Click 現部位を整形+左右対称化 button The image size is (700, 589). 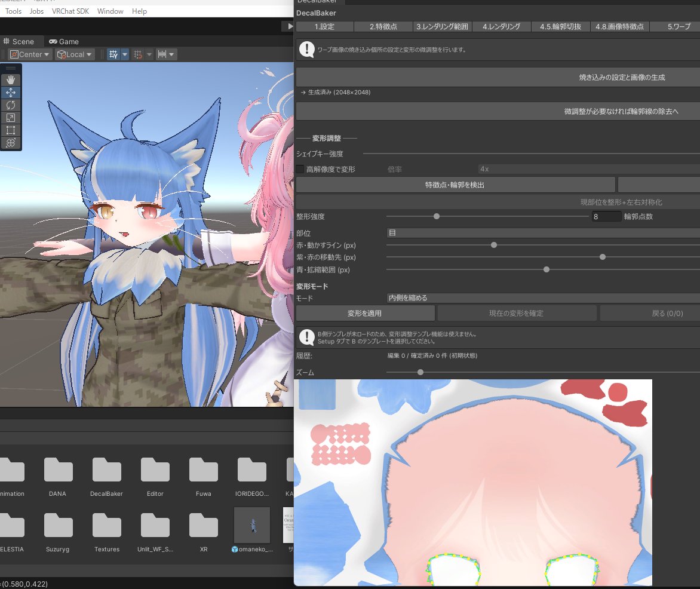pos(498,203)
